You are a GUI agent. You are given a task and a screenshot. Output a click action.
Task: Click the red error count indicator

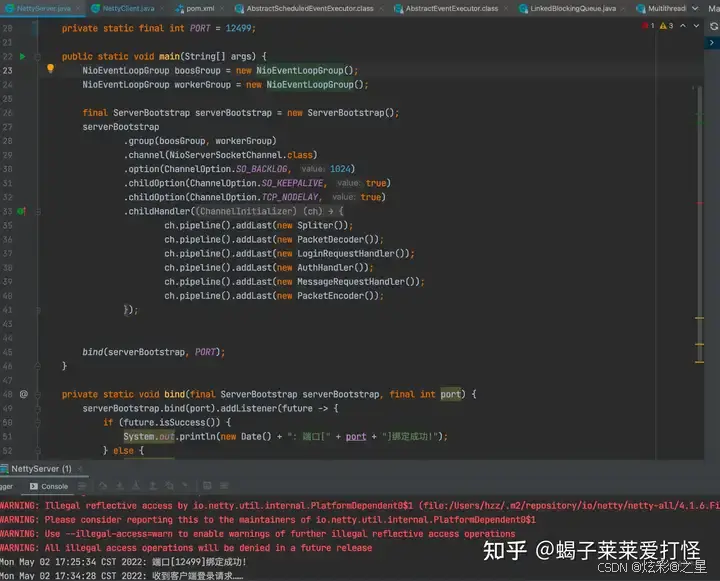click(x=648, y=26)
